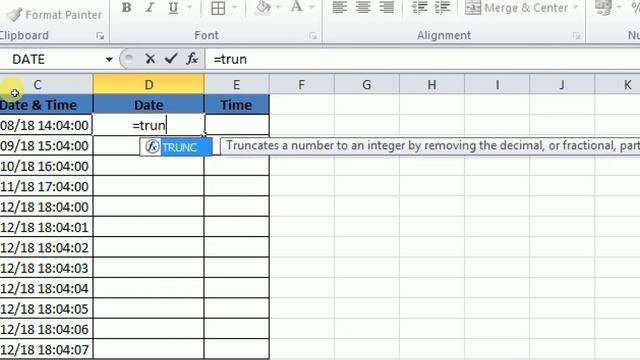Click Merge & Center button
The width and height of the screenshot is (640, 360).
coord(517,8)
